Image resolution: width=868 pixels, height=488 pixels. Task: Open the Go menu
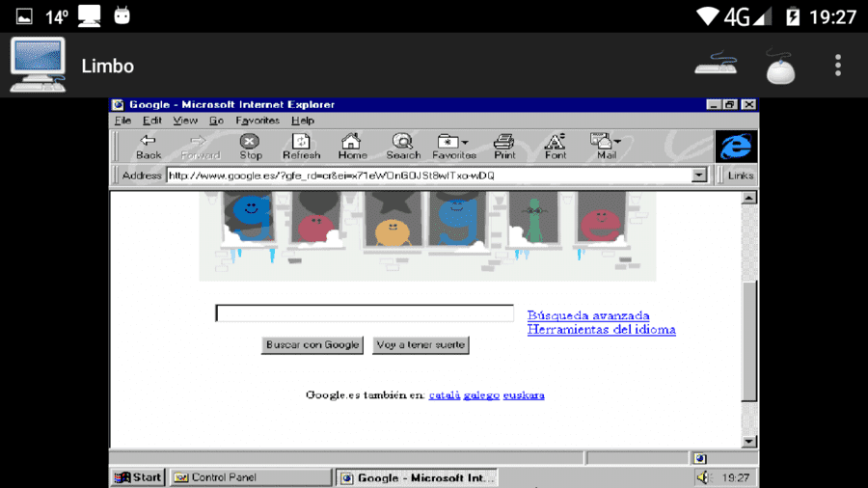216,121
